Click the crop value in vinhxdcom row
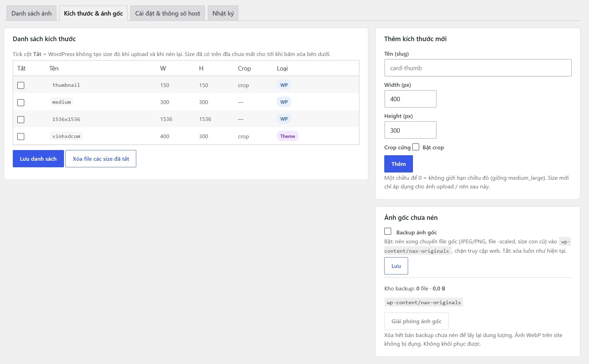Viewport: 589px width, 364px height. (243, 137)
